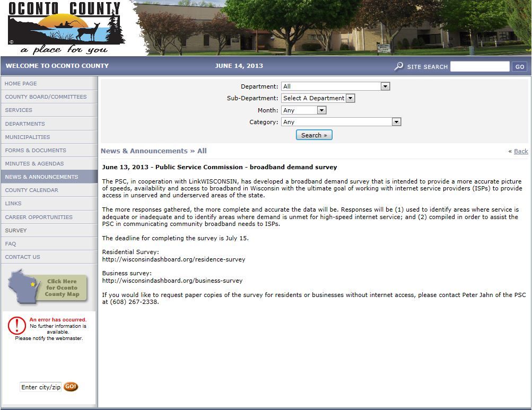Open Survey menu item
Screen dimensions: 532x410
(x=49, y=230)
